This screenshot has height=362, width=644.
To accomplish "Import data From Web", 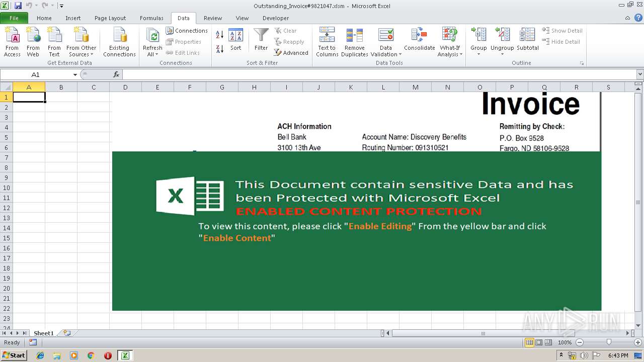I will [x=33, y=42].
